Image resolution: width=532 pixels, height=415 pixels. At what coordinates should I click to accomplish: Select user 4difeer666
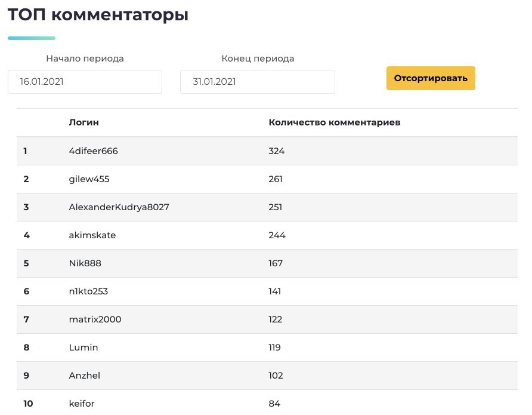(93, 151)
